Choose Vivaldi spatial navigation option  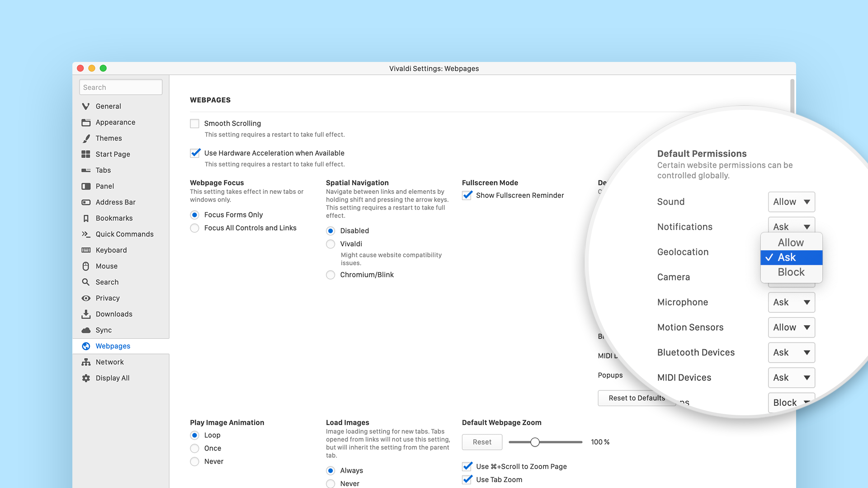click(x=330, y=244)
